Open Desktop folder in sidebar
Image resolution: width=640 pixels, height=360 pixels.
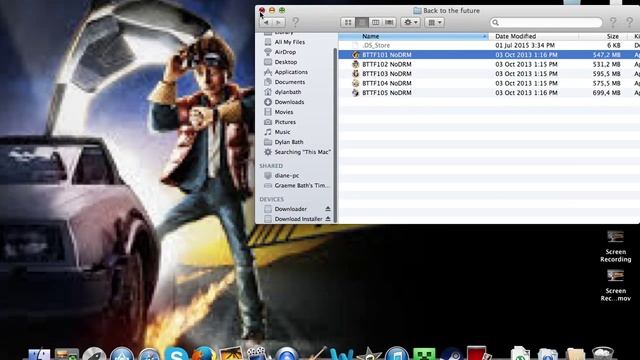[x=286, y=62]
